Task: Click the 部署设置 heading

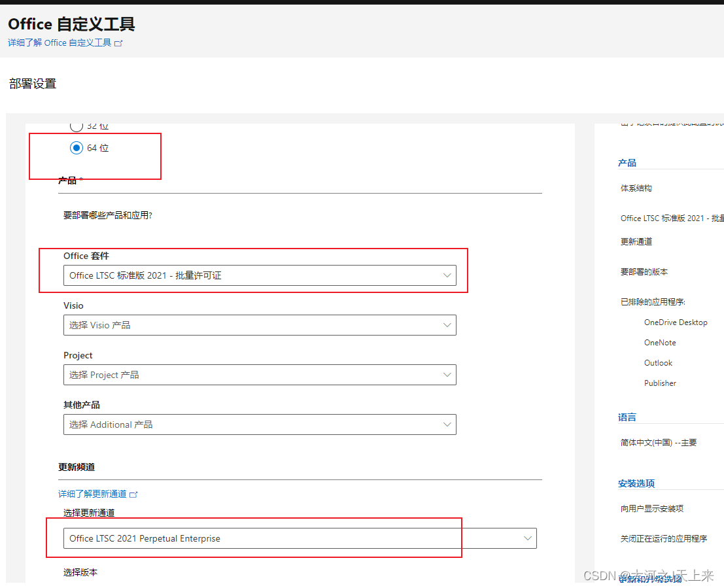Action: click(x=33, y=84)
